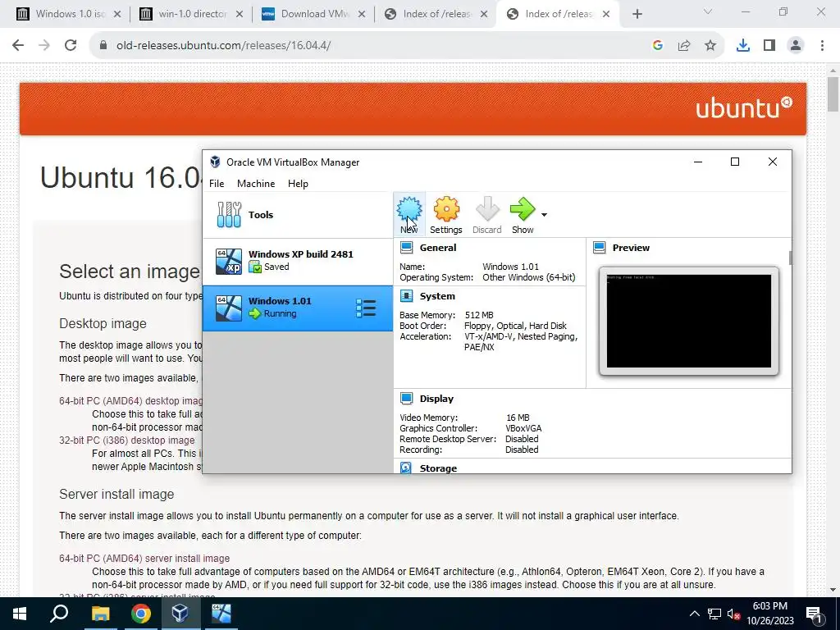This screenshot has height=630, width=840.
Task: Click the Discard toolbar icon
Action: (x=487, y=209)
